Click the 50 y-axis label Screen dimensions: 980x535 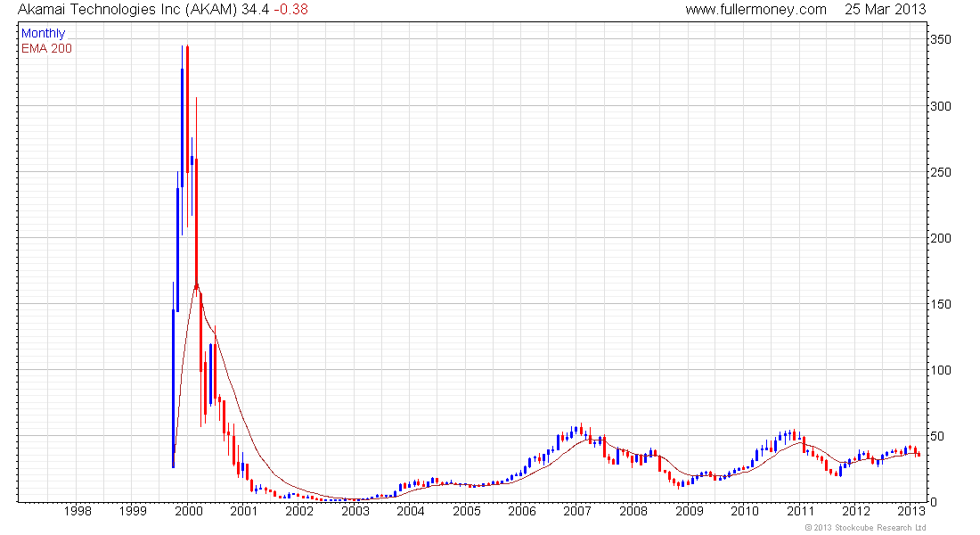(937, 436)
